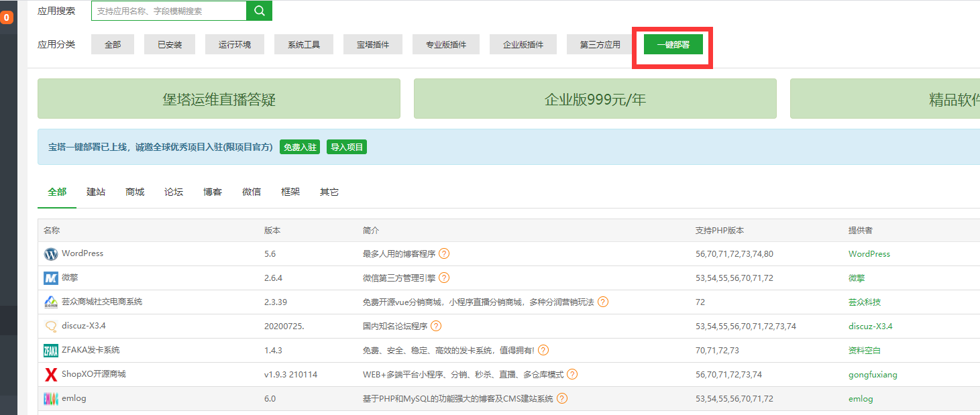
Task: Select the 已安装 category button
Action: pos(170,45)
